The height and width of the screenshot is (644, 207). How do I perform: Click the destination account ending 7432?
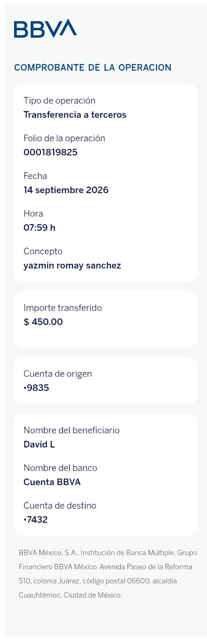pyautogui.click(x=36, y=520)
